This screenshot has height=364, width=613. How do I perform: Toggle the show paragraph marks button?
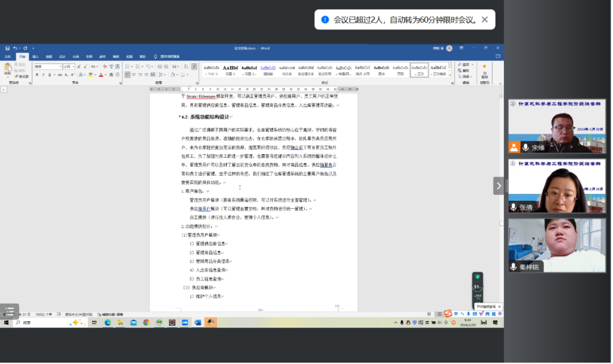click(x=194, y=67)
